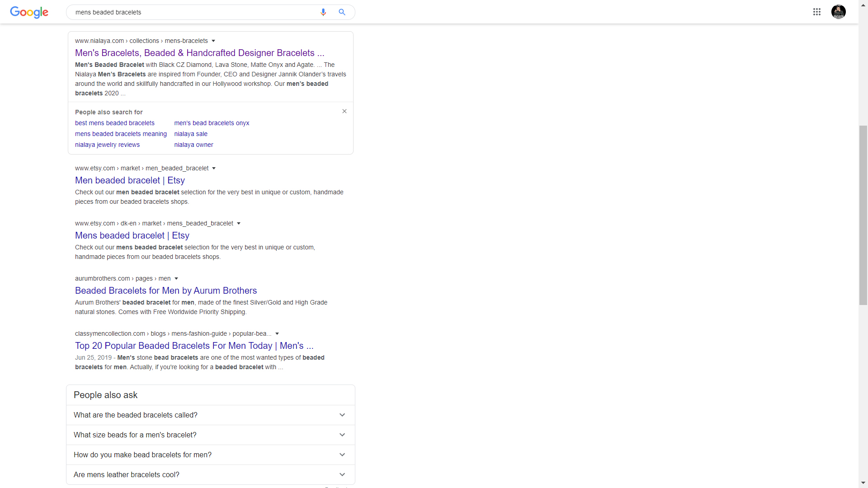The image size is (868, 488).
Task: Start voice search with the microphone icon
Action: (x=323, y=12)
